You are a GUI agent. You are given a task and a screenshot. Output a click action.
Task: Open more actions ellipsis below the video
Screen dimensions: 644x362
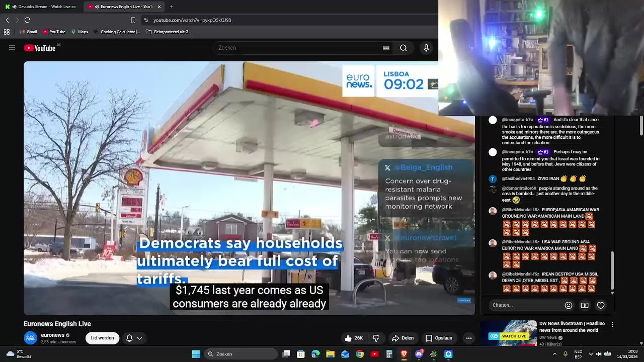469,338
